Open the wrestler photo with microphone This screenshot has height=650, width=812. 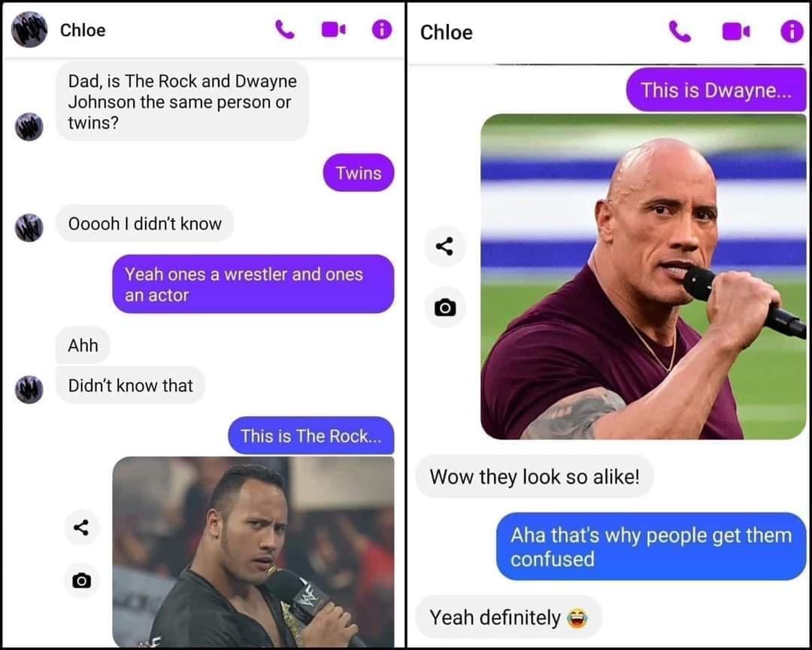click(x=253, y=551)
